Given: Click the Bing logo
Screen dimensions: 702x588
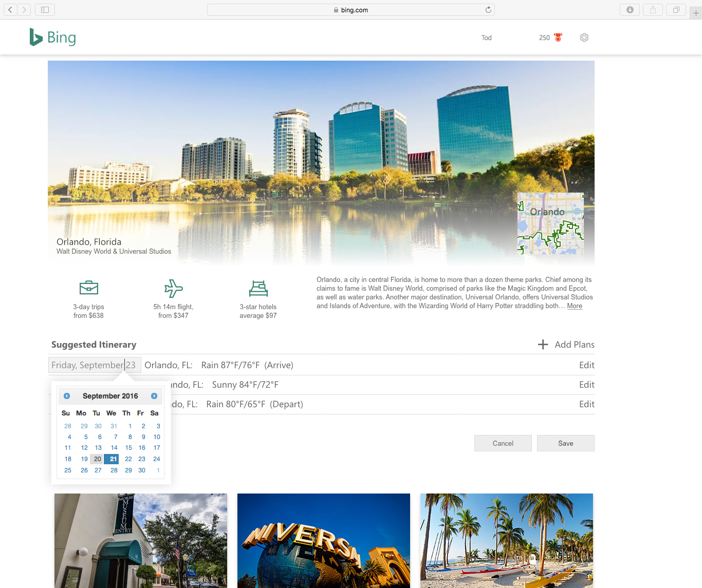Looking at the screenshot, I should point(53,37).
